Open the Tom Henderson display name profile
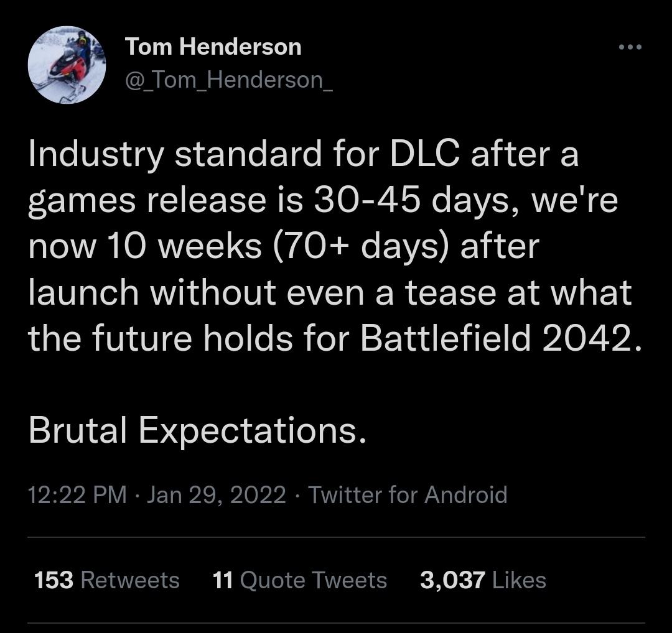672x633 pixels. point(213,46)
